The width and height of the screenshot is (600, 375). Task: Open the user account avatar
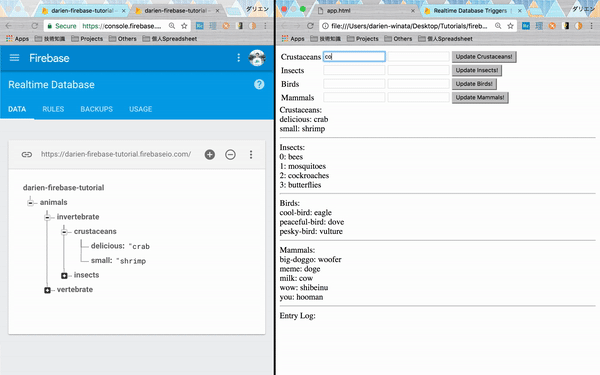click(257, 58)
